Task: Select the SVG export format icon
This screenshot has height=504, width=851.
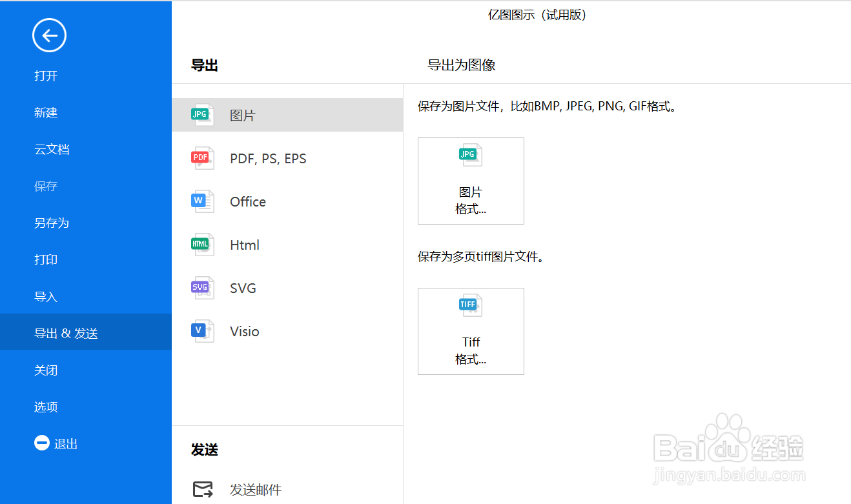Action: point(202,287)
